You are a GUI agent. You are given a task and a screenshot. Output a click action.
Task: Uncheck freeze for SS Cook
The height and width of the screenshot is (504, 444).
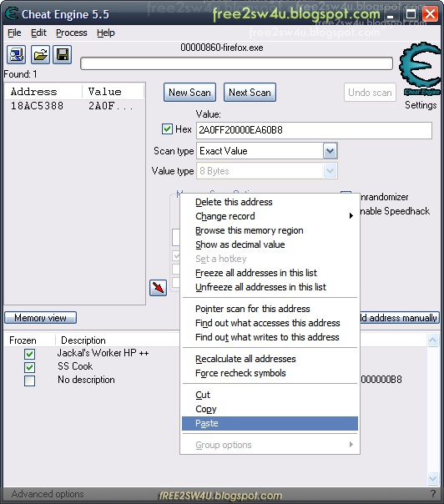coord(29,367)
